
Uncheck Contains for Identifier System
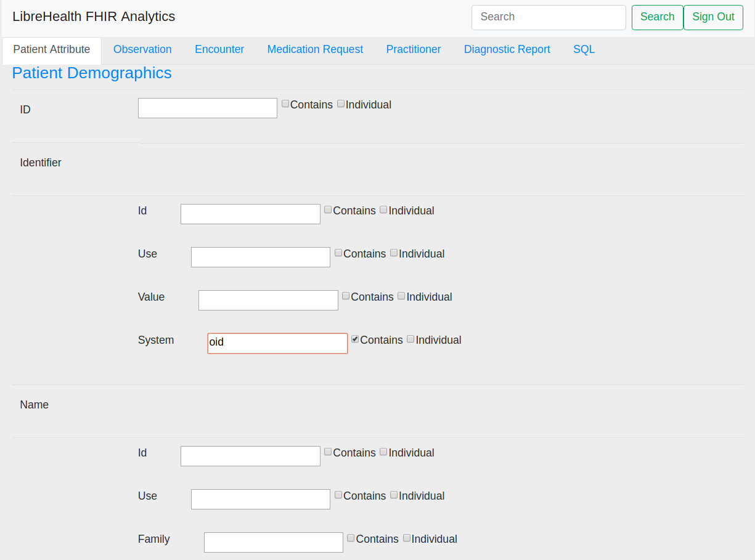click(x=355, y=339)
